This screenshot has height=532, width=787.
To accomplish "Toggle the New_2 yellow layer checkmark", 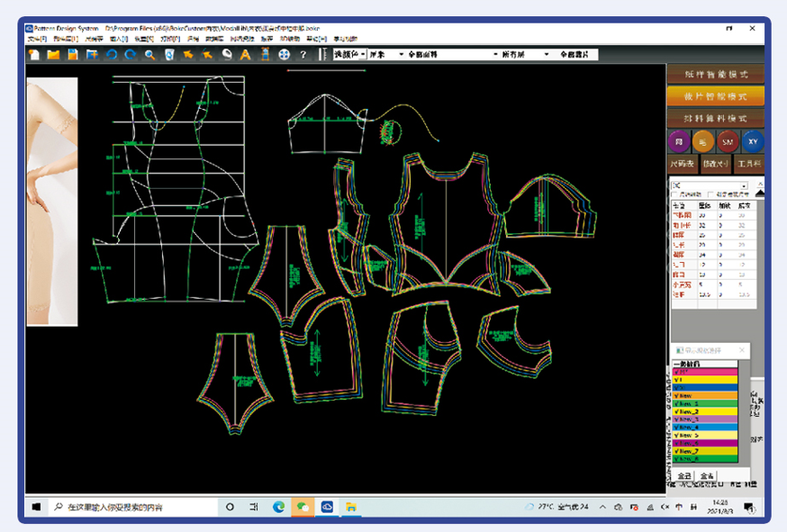I will pos(705,412).
